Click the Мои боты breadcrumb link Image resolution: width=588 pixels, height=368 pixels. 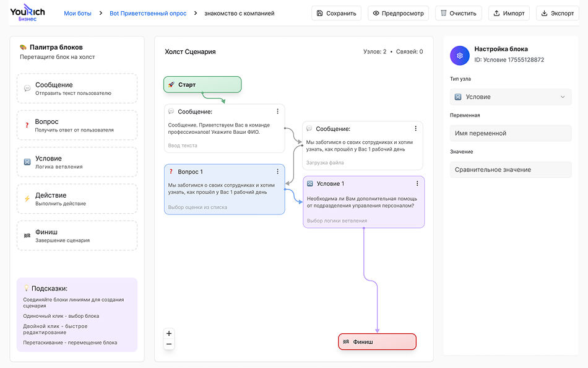79,13
